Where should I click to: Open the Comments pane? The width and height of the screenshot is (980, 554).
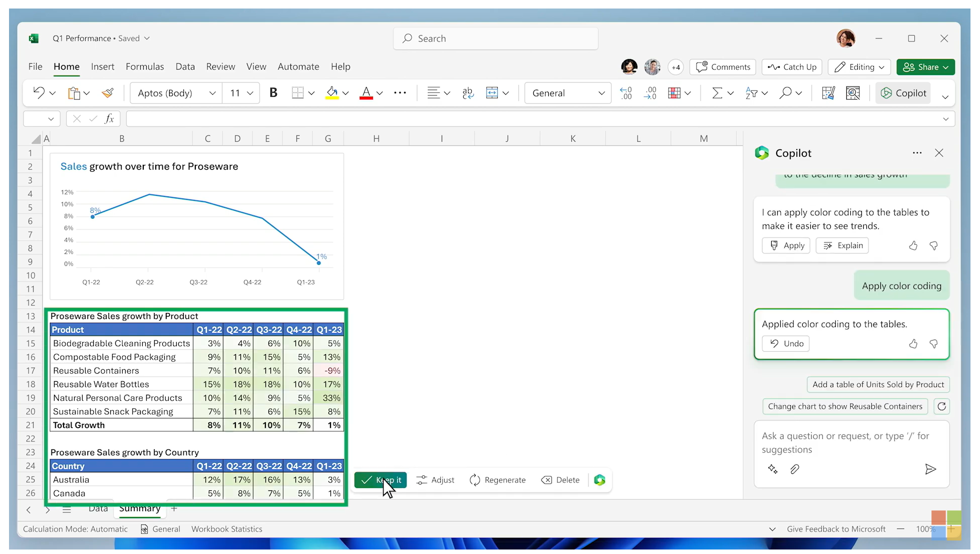tap(723, 67)
